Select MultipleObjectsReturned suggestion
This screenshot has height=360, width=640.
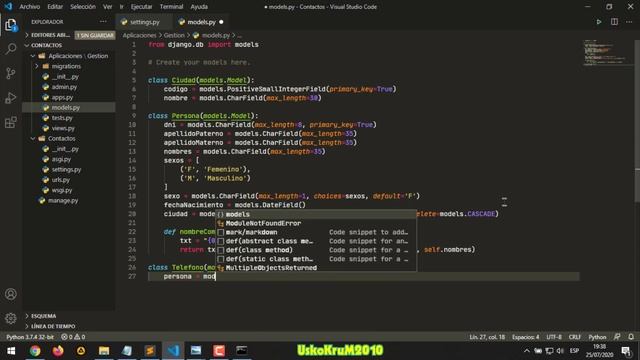[x=316, y=268]
